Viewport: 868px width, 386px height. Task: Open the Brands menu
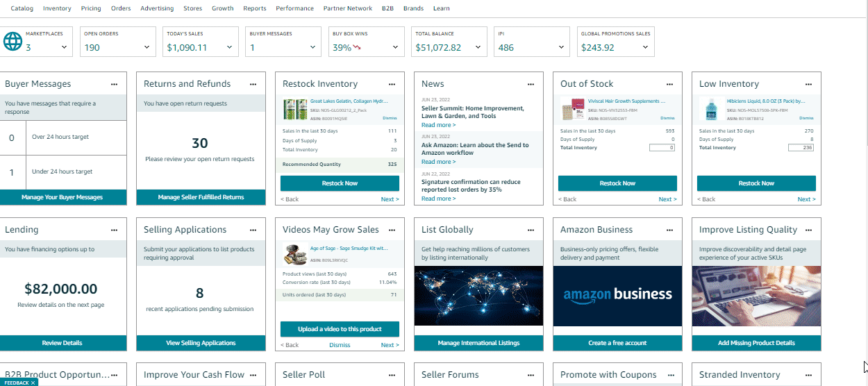coord(413,8)
